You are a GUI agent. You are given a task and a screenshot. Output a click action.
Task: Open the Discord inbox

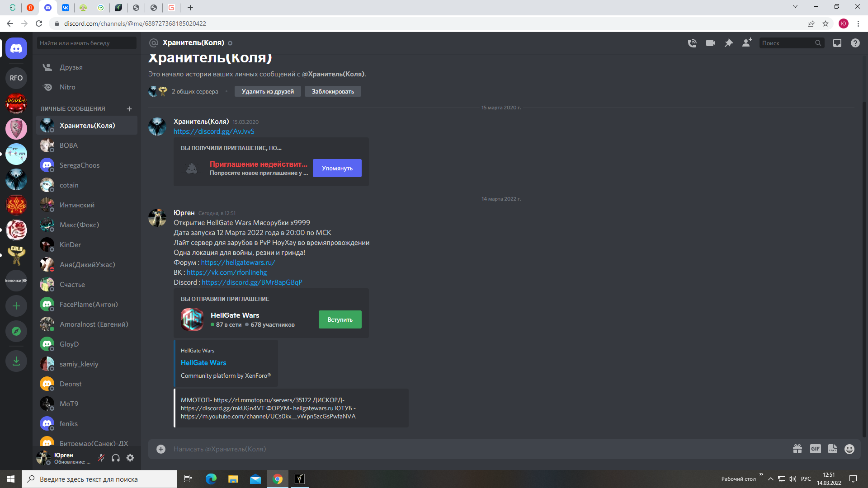click(837, 43)
